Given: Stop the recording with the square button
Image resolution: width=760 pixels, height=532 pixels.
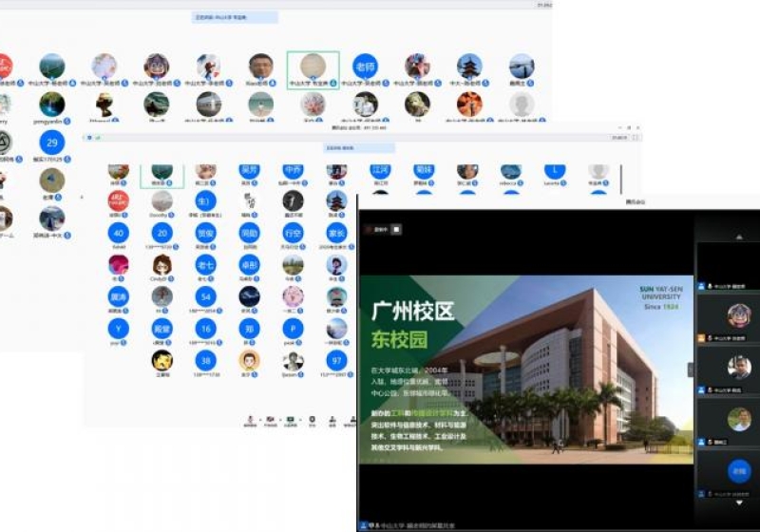Looking at the screenshot, I should tap(396, 229).
